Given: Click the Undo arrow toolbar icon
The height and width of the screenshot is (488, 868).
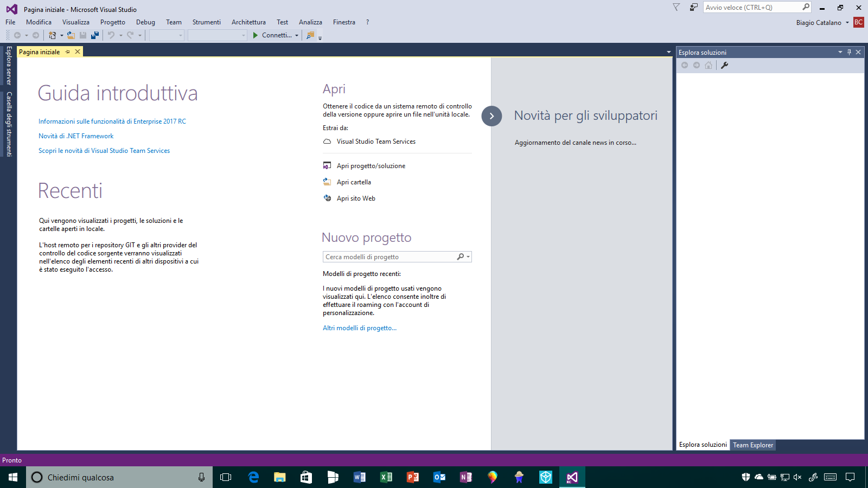Looking at the screenshot, I should pyautogui.click(x=111, y=35).
